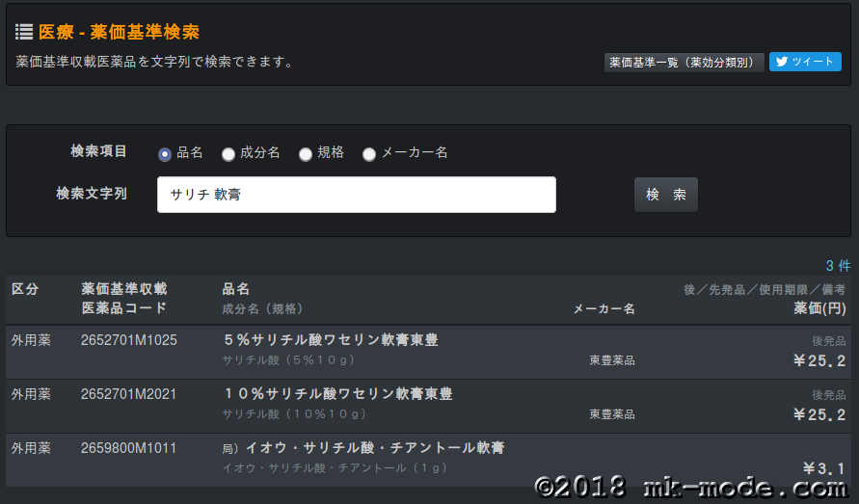859x504 pixels.
Task: Choose the メーカー名 radio option
Action: (369, 153)
